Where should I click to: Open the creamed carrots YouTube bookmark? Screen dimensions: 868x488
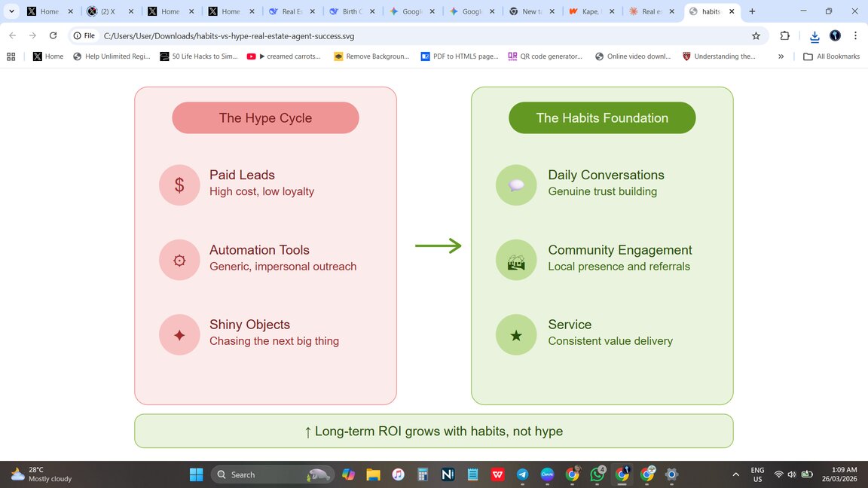click(x=284, y=56)
